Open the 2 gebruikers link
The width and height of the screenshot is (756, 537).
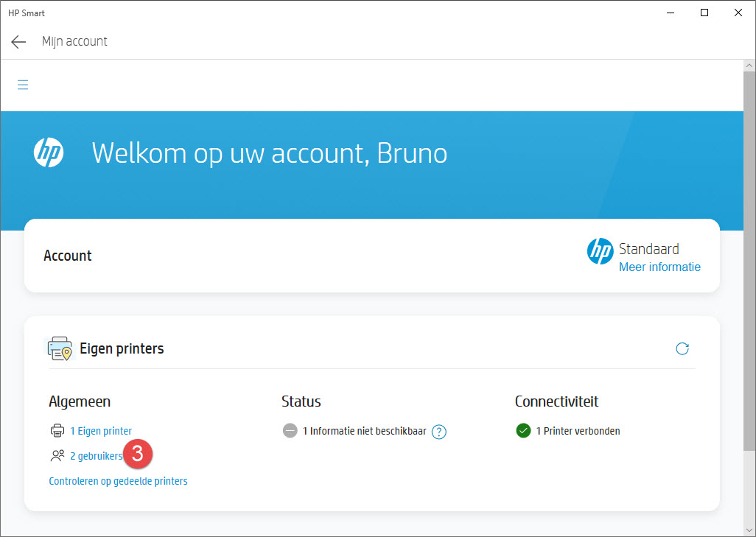(x=97, y=456)
